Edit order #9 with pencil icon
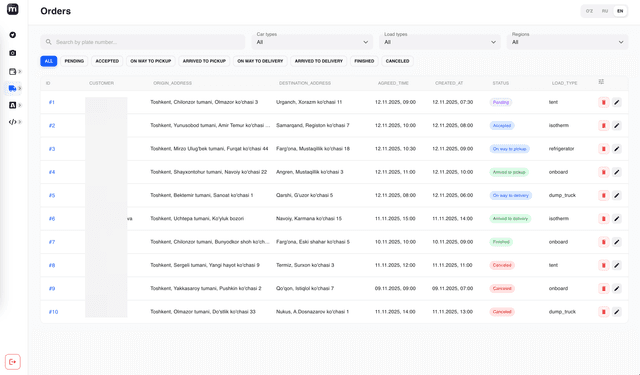Screen dimensions: 640x375 click(x=617, y=288)
